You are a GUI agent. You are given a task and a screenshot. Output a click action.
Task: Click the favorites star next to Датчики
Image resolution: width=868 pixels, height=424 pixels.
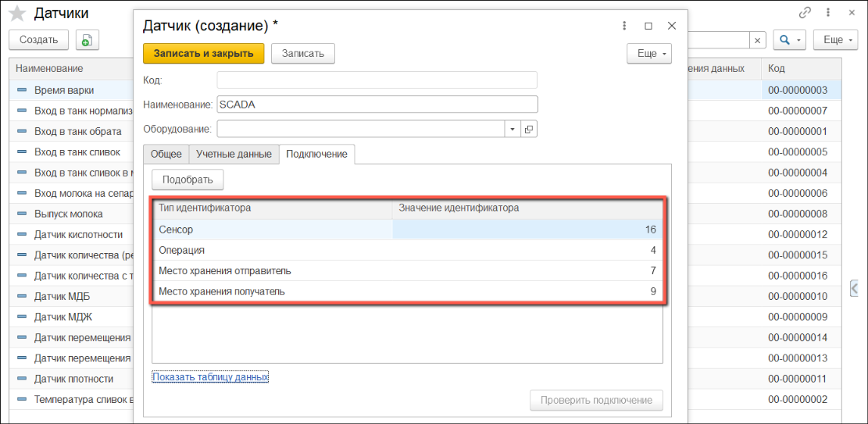coord(17,13)
